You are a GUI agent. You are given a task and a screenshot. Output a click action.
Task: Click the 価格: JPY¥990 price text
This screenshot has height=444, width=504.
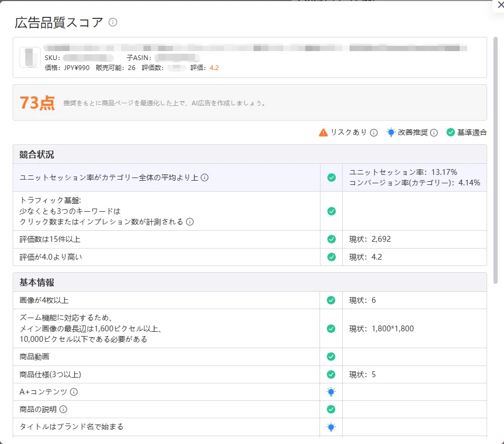coord(67,68)
